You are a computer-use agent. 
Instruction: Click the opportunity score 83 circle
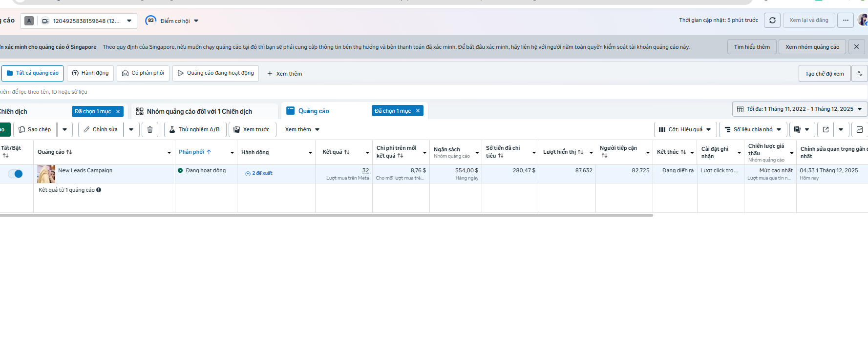[151, 20]
